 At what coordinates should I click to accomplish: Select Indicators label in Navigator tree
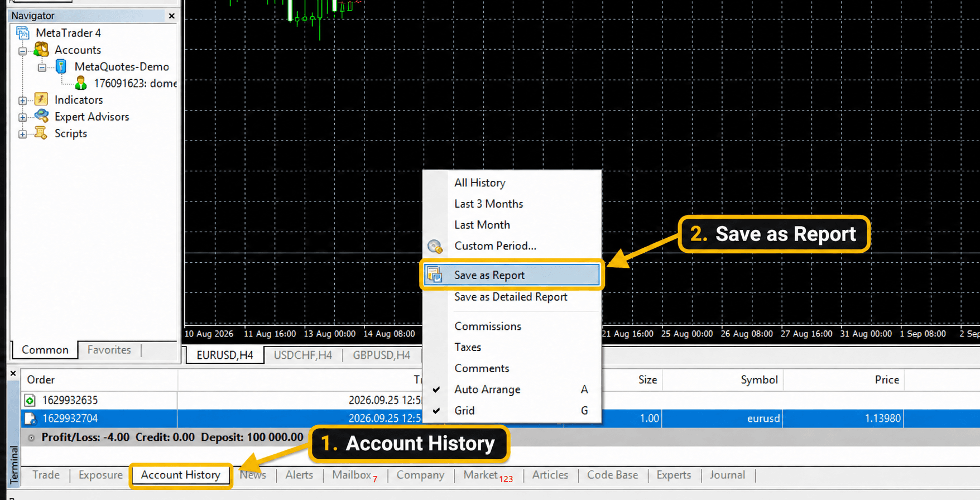tap(79, 100)
